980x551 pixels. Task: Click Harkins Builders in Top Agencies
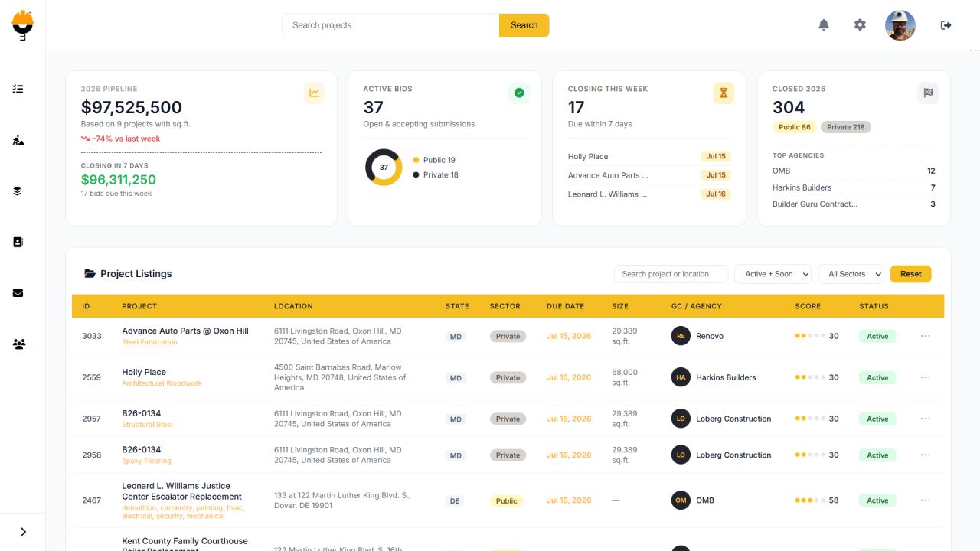pyautogui.click(x=802, y=187)
